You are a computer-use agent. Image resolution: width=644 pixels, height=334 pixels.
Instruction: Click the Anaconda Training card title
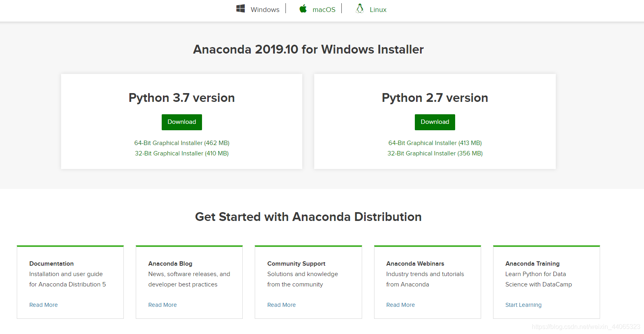point(532,264)
